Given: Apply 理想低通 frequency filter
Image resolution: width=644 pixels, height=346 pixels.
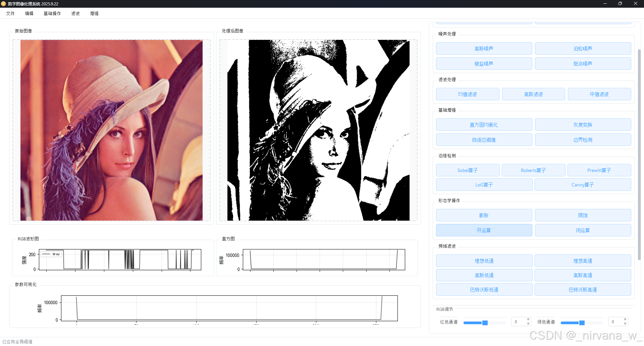Looking at the screenshot, I should click(x=484, y=261).
